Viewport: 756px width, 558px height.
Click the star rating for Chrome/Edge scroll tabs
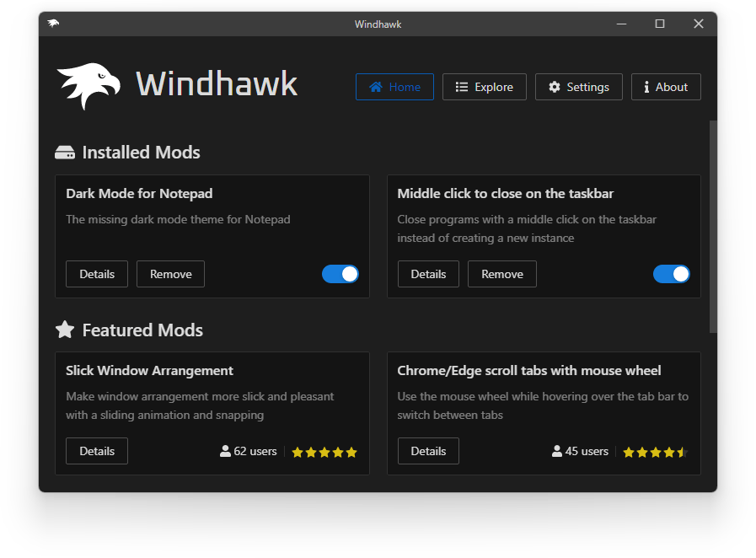click(655, 452)
